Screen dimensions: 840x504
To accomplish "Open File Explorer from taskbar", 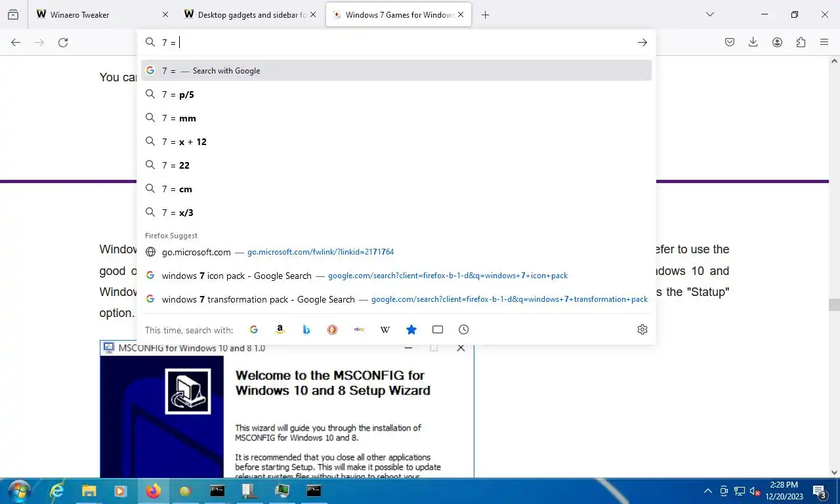I will pyautogui.click(x=89, y=491).
